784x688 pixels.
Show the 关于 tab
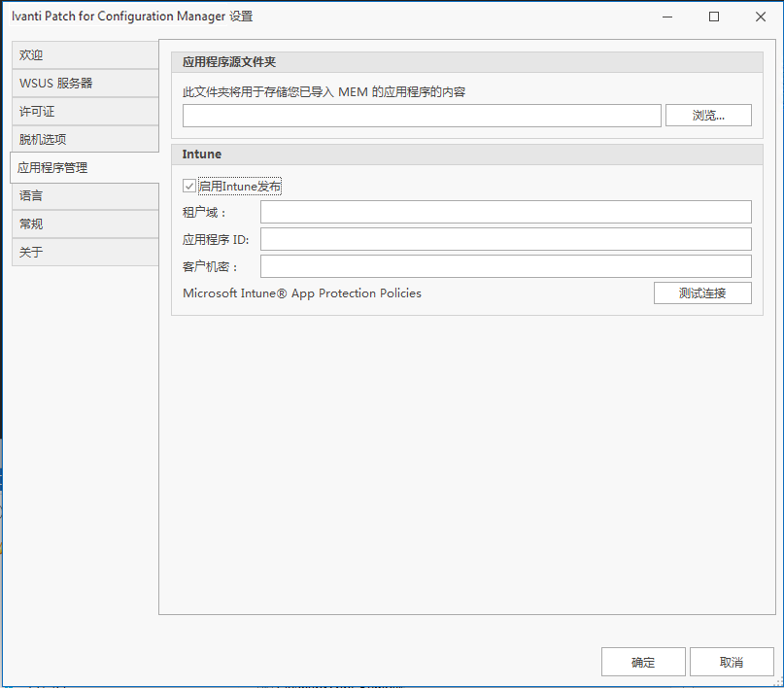(x=85, y=253)
